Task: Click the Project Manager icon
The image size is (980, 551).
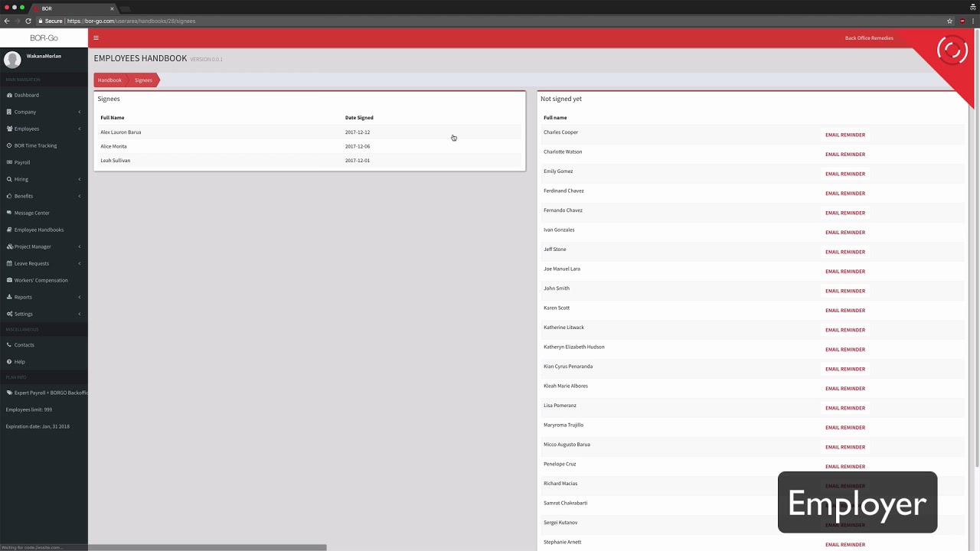Action: coord(9,246)
